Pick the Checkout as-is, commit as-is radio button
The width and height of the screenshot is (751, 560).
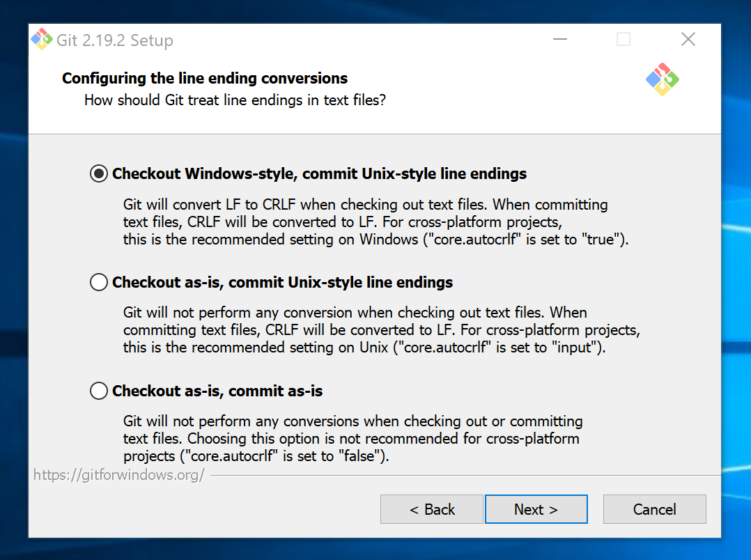tap(99, 391)
